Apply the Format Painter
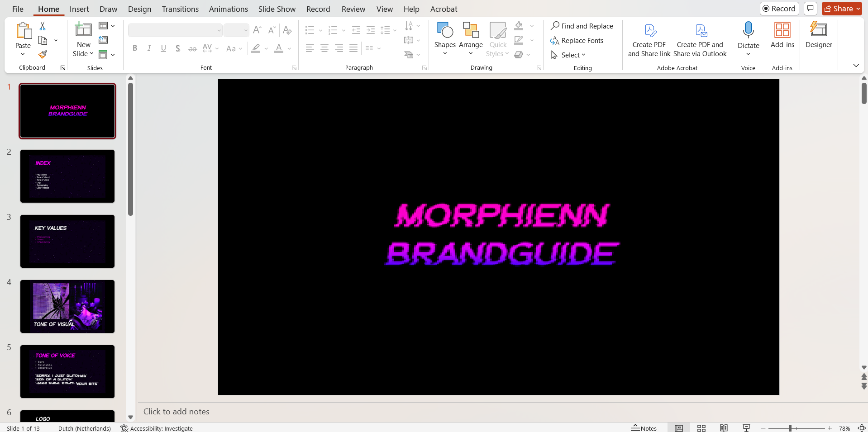The width and height of the screenshot is (868, 432). [43, 54]
